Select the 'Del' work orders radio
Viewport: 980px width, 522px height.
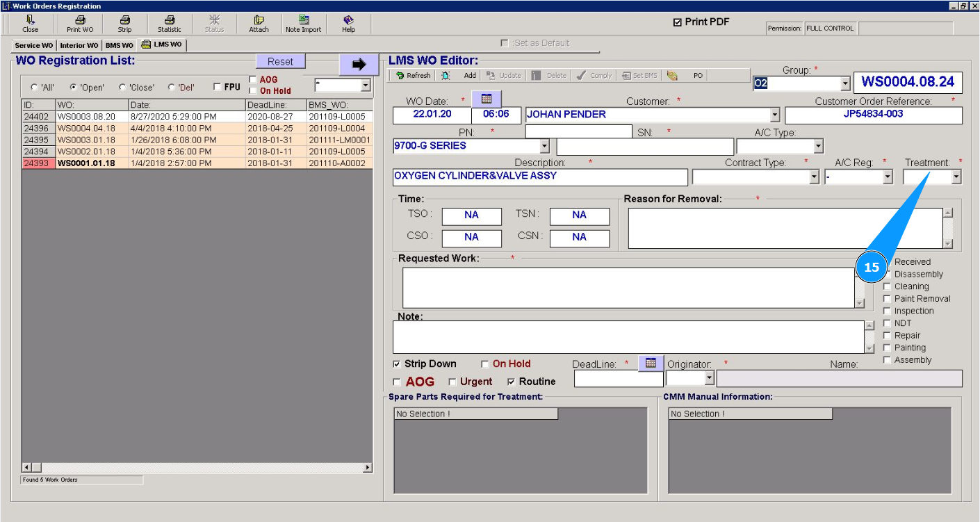tap(172, 88)
